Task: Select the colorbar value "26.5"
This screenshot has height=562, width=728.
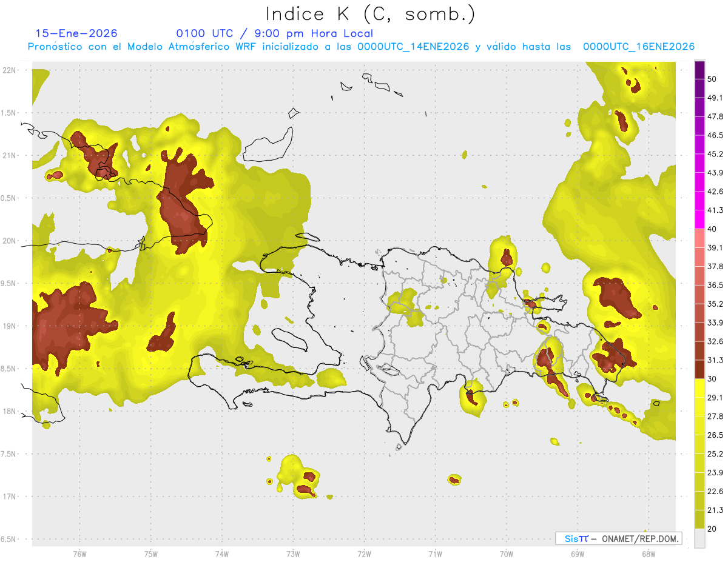Action: pos(715,435)
